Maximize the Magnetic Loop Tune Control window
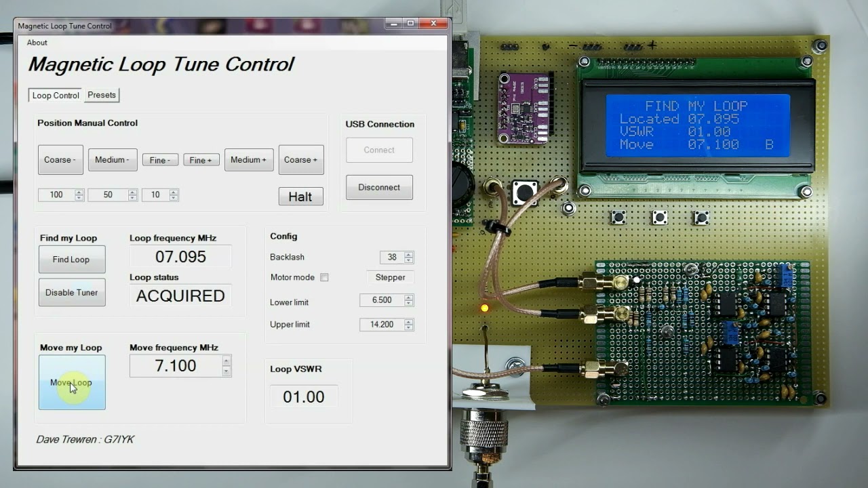 coord(410,23)
